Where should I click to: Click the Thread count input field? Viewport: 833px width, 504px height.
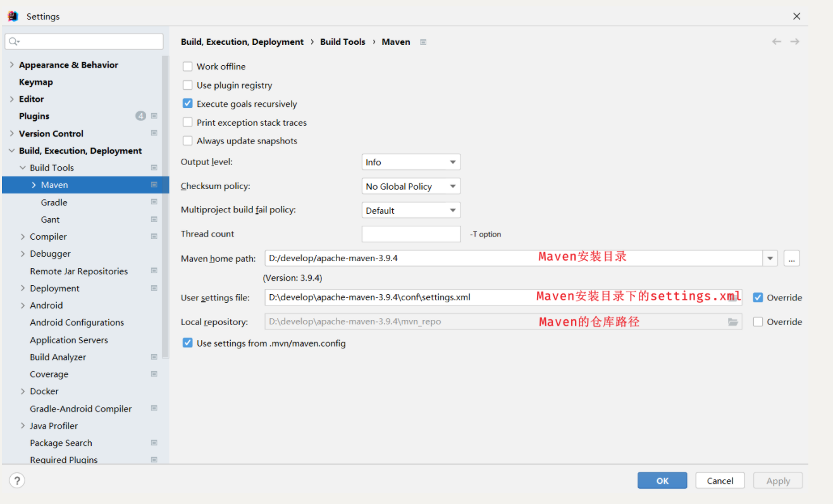(x=411, y=234)
